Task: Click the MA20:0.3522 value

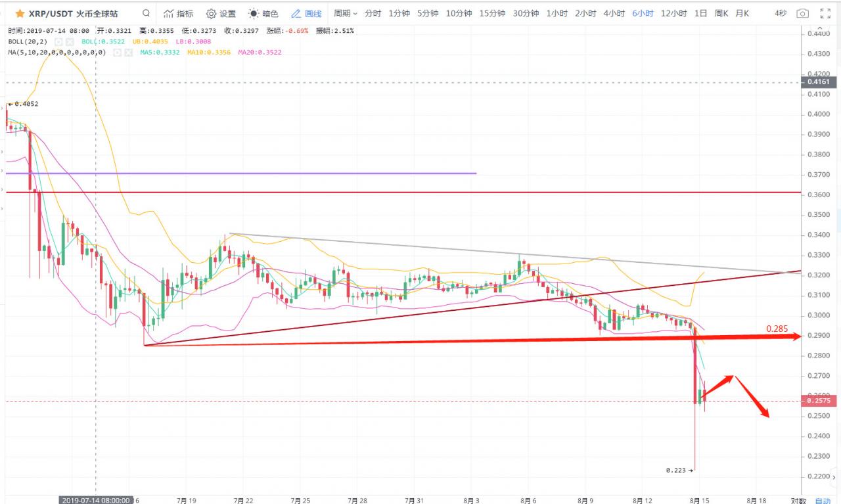Action: [x=260, y=51]
